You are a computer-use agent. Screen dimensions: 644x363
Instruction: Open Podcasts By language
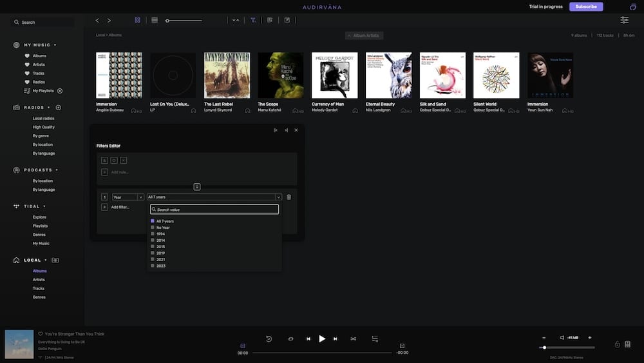[x=44, y=190]
